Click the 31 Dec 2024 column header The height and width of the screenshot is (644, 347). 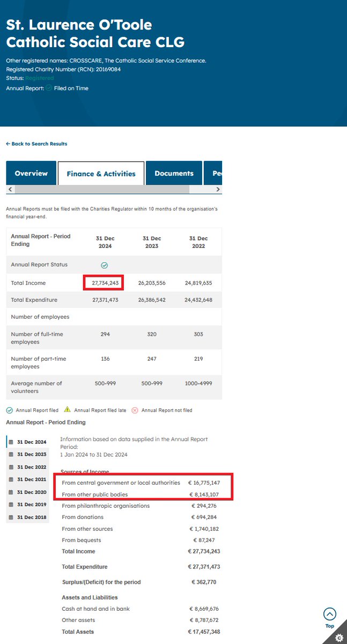tap(105, 242)
